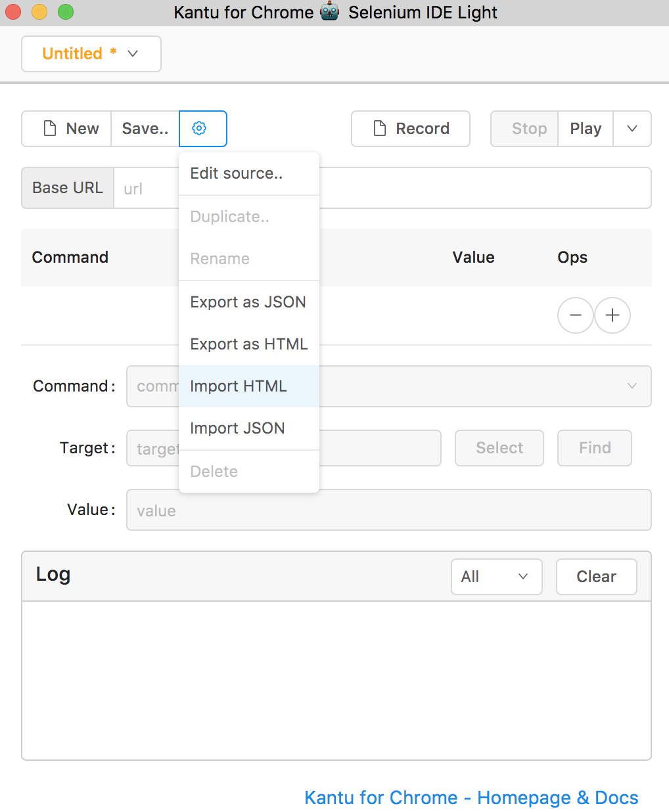Select Import JSON menu item
The image size is (669, 812).
click(x=249, y=428)
